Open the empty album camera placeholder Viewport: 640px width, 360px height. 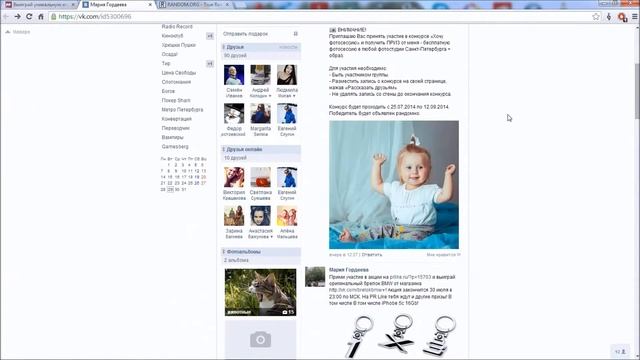[260, 340]
